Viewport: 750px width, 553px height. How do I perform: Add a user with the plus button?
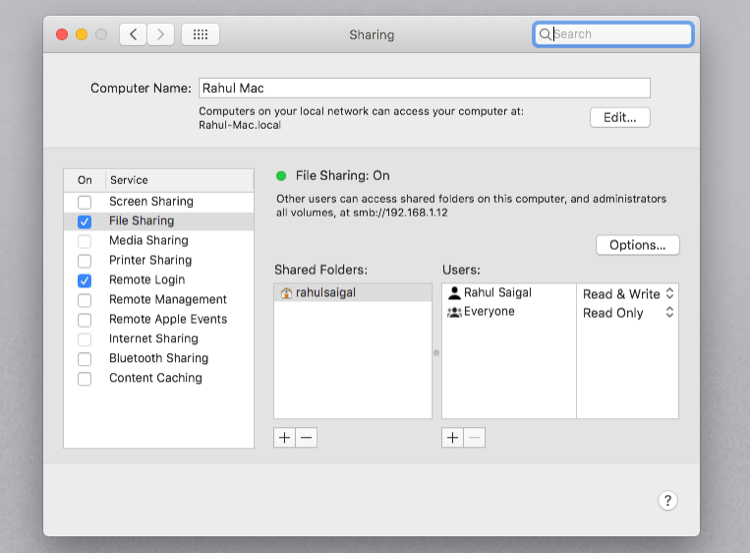tap(452, 438)
